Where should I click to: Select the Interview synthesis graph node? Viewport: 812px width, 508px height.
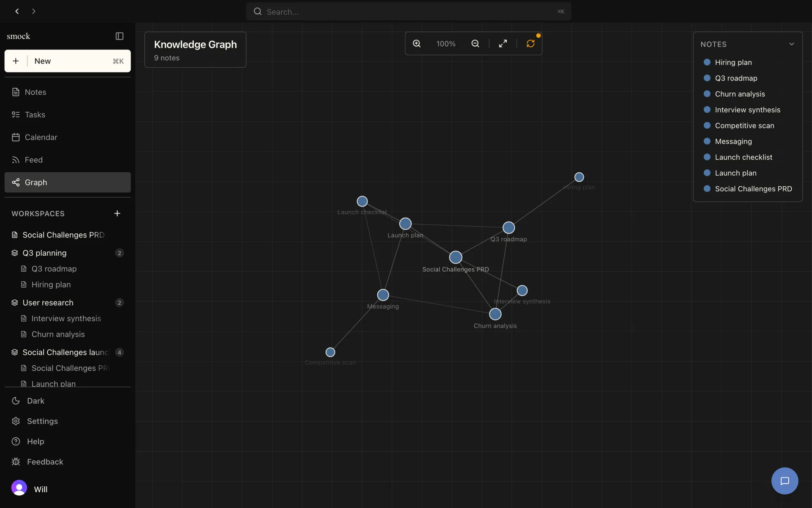(x=522, y=290)
